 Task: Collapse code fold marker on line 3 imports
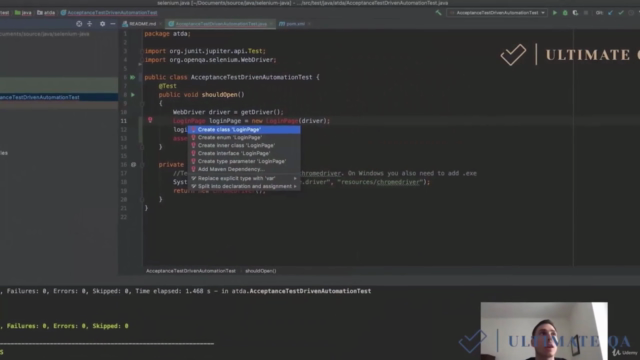pos(142,51)
